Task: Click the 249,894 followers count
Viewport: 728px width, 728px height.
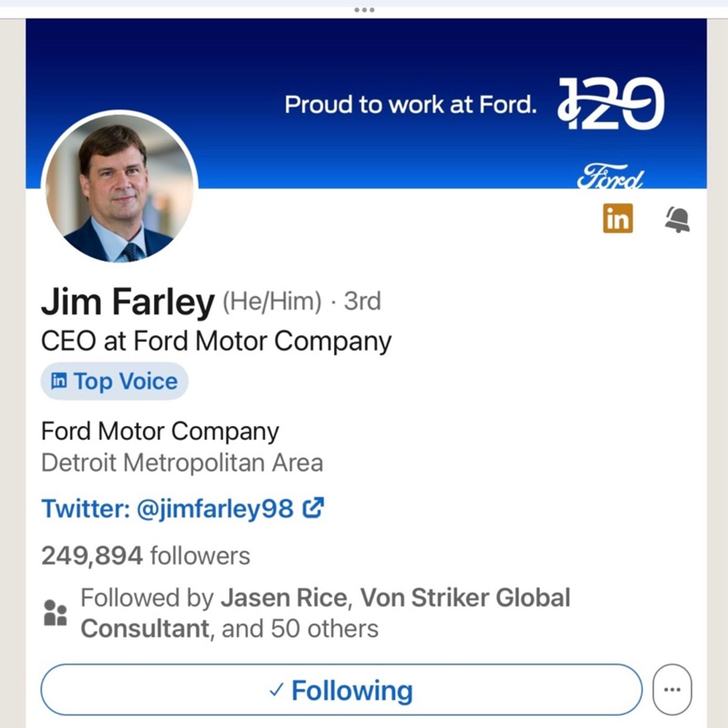Action: [x=146, y=555]
